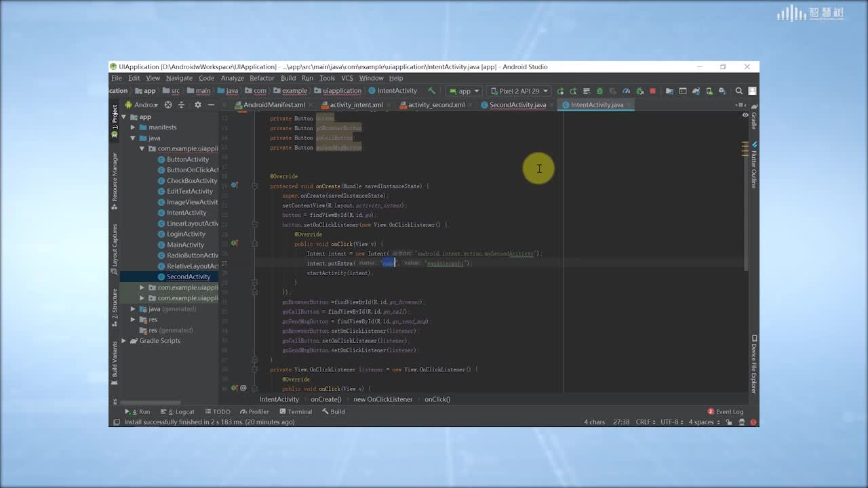
Task: Toggle the read-only lock icon in status bar
Action: [x=729, y=422]
